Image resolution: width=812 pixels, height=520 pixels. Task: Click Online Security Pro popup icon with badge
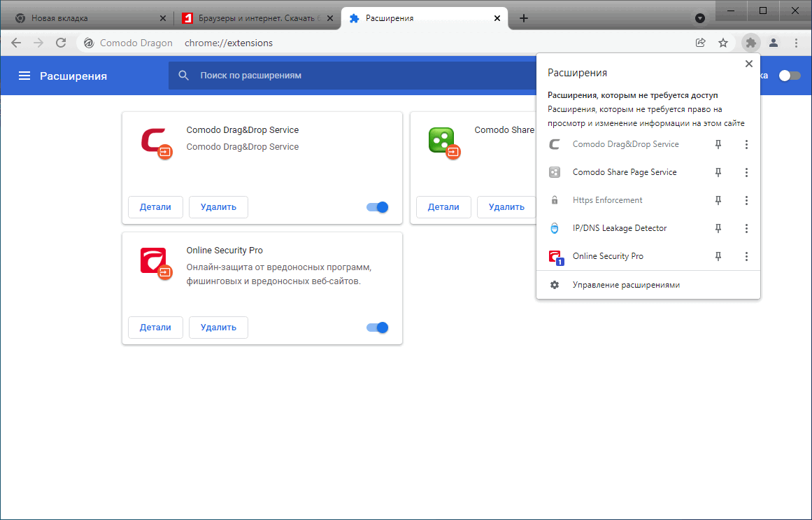(555, 257)
